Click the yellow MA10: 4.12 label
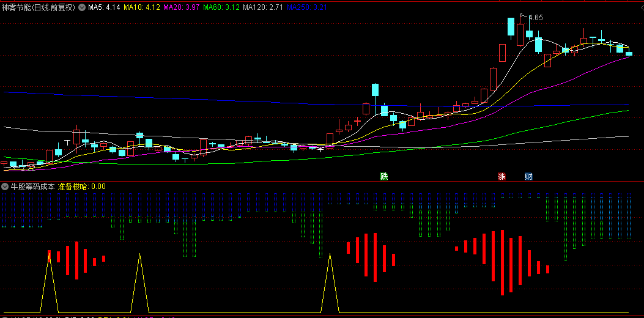The height and width of the screenshot is (318, 644). [x=142, y=7]
